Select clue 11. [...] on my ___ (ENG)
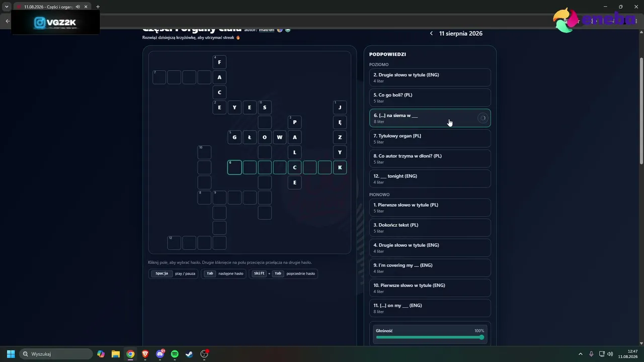The height and width of the screenshot is (362, 644). click(x=430, y=308)
